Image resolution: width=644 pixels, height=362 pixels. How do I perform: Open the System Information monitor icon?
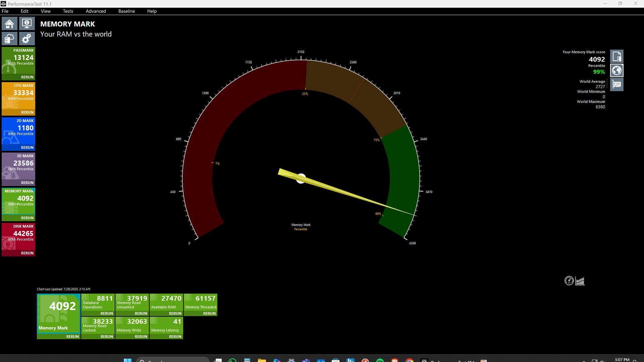click(x=27, y=24)
